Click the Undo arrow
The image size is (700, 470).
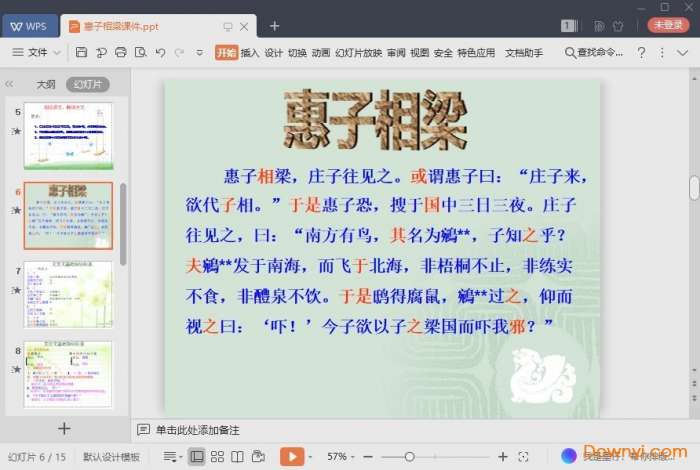point(160,53)
